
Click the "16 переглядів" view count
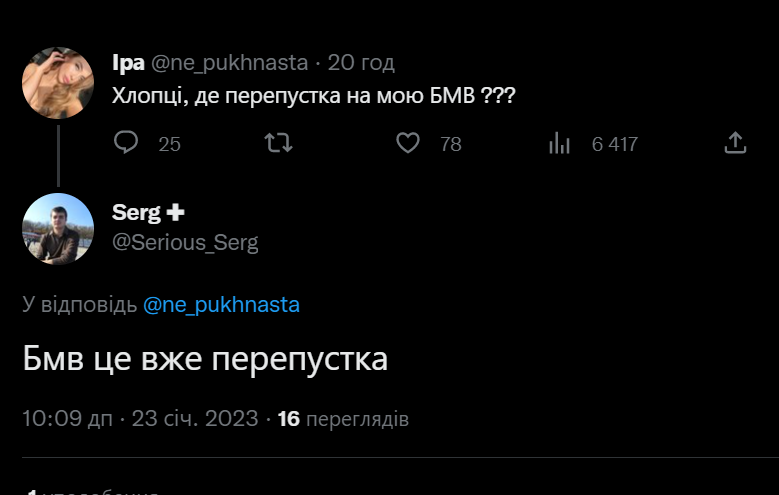click(343, 418)
